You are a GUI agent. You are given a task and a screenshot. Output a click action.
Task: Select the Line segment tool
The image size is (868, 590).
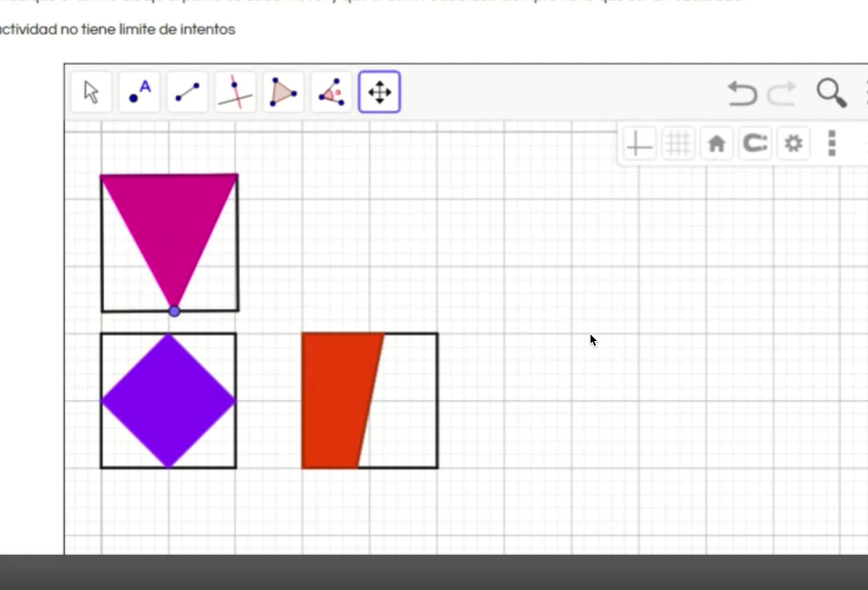click(x=187, y=92)
